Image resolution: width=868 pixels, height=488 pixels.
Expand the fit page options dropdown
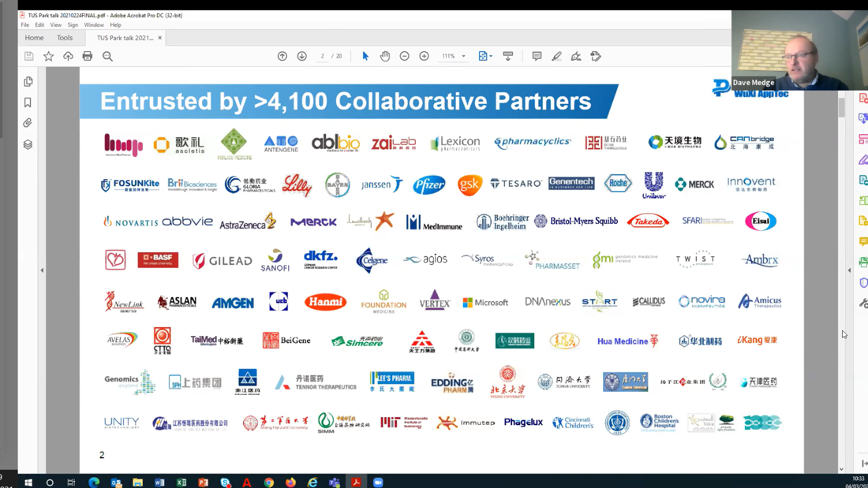491,57
